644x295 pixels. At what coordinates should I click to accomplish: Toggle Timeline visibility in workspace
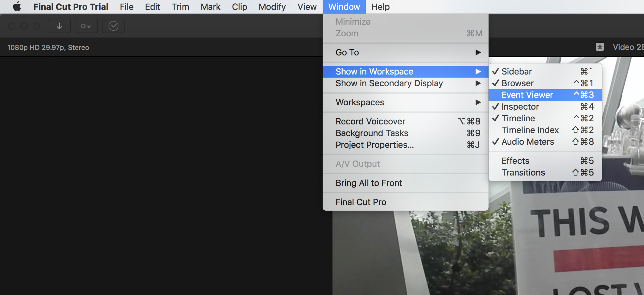click(x=545, y=118)
